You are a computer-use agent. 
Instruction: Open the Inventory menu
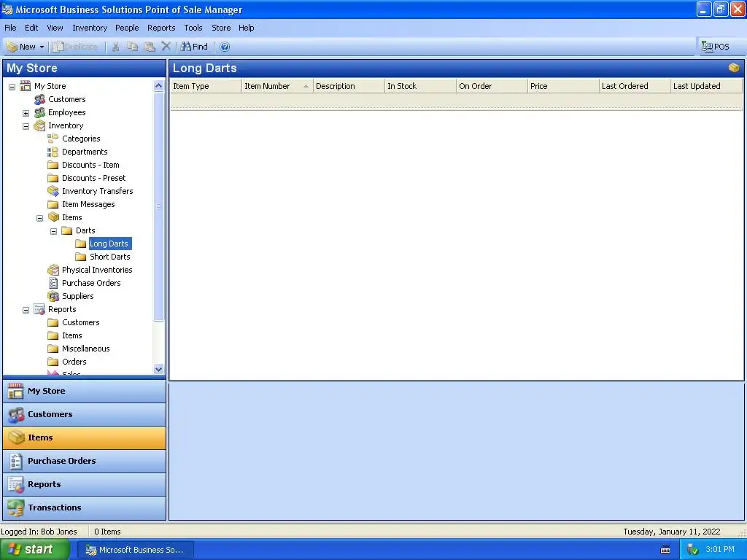click(x=90, y=28)
